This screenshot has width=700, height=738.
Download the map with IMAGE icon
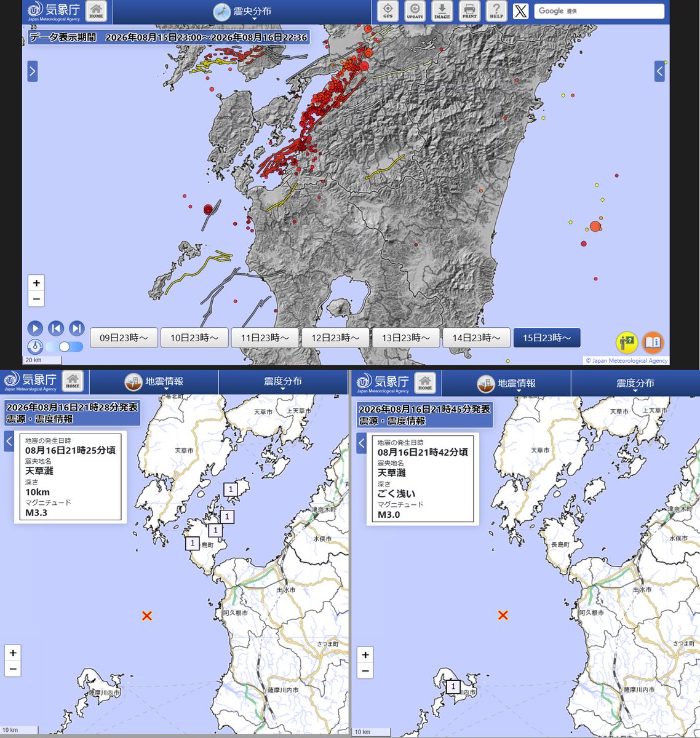click(x=442, y=11)
